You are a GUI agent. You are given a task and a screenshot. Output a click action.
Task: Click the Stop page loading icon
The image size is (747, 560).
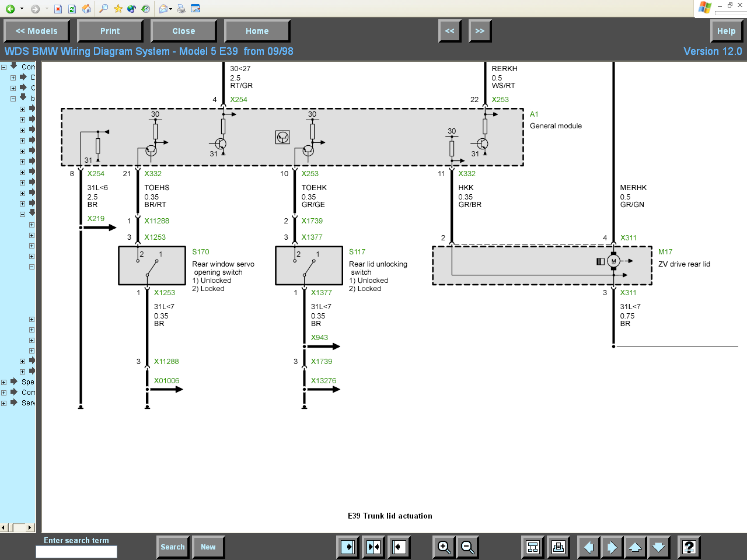pos(58,9)
